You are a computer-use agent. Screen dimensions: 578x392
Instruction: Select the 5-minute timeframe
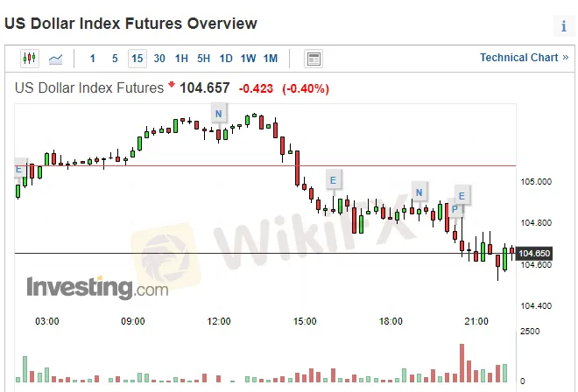[115, 59]
